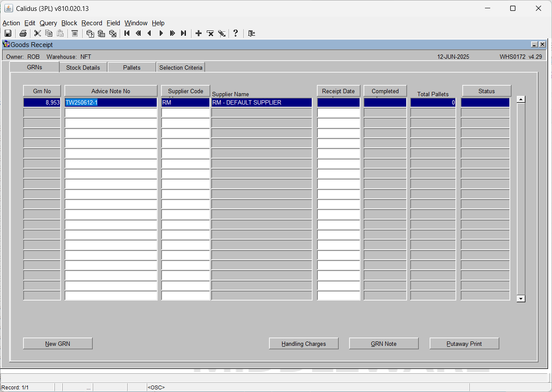Image resolution: width=552 pixels, height=392 pixels.
Task: Click the Save disk icon in toolbar
Action: (x=8, y=34)
